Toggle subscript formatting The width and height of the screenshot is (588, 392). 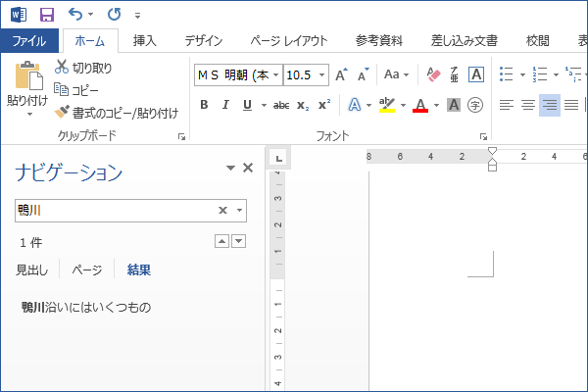click(303, 105)
